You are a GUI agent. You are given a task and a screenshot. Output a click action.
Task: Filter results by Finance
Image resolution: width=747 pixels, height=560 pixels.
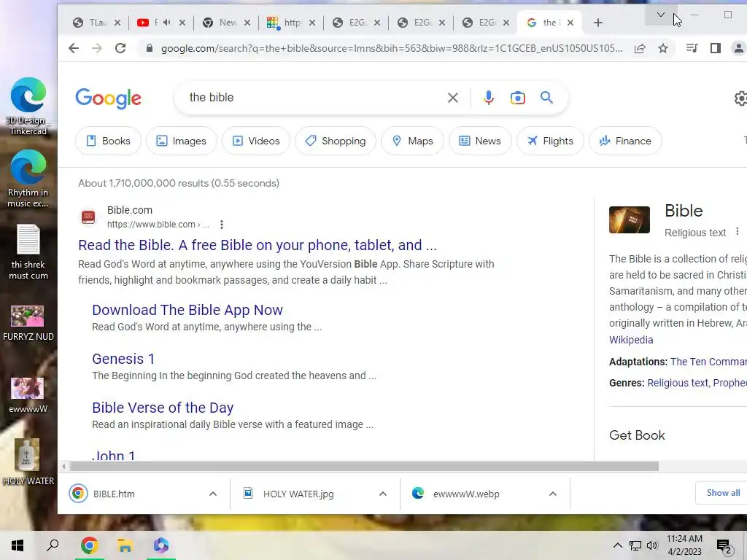point(625,141)
